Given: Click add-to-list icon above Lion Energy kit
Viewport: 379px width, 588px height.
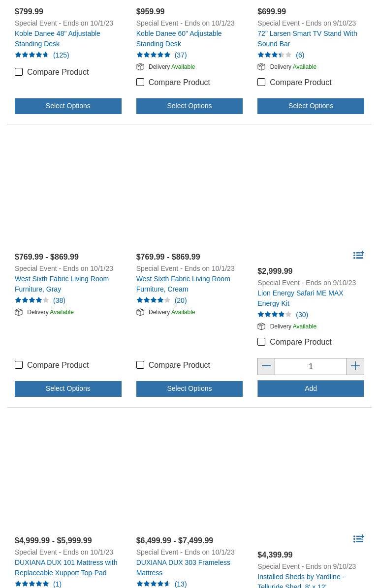Looking at the screenshot, I should point(358,255).
